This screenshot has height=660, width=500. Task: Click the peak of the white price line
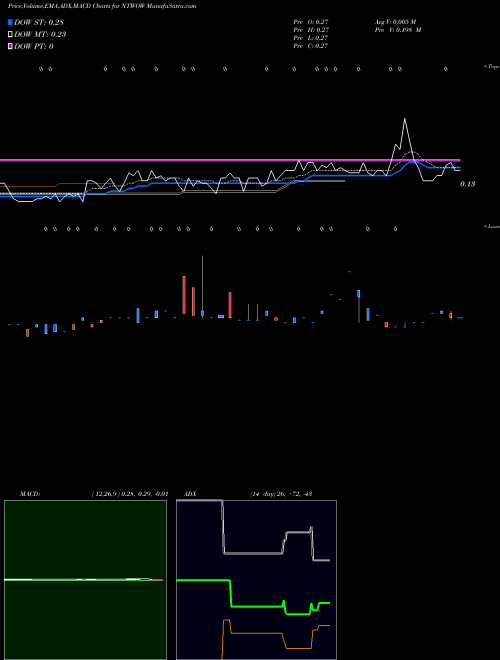click(405, 120)
